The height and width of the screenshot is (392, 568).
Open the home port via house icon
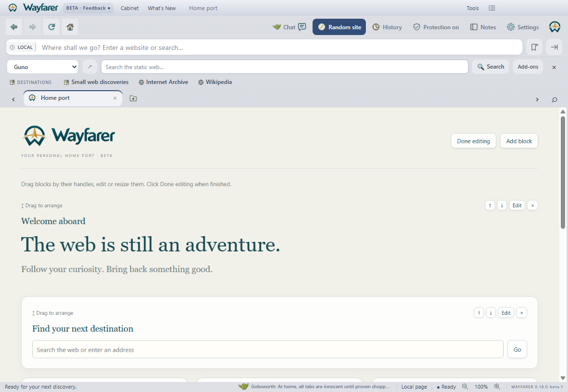point(70,27)
